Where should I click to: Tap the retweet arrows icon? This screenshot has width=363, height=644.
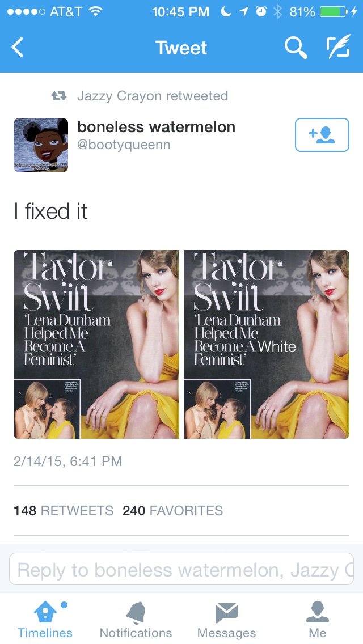tap(59, 96)
